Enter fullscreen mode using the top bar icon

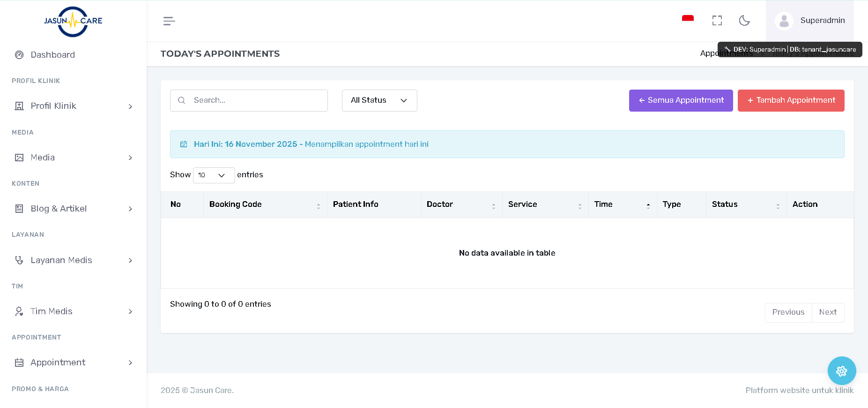pyautogui.click(x=717, y=21)
